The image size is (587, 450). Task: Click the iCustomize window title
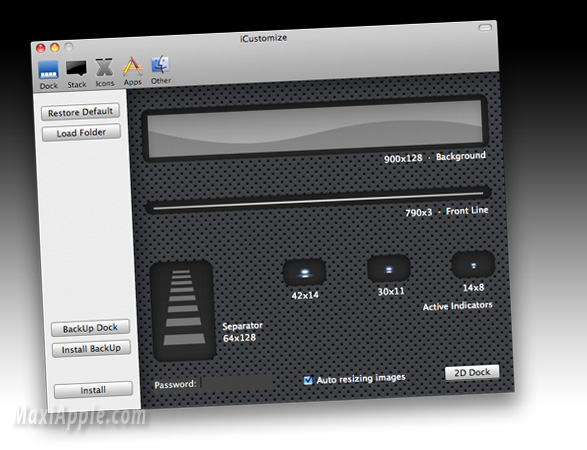coord(264,38)
